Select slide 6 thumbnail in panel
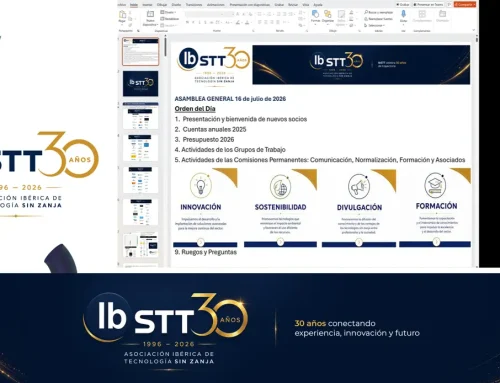The image size is (500, 383). (x=141, y=212)
